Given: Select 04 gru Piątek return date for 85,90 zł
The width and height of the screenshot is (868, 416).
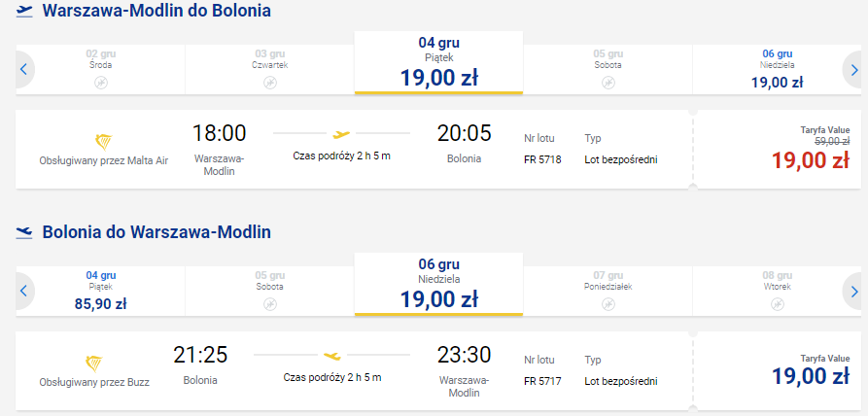Looking at the screenshot, I should click(x=101, y=291).
